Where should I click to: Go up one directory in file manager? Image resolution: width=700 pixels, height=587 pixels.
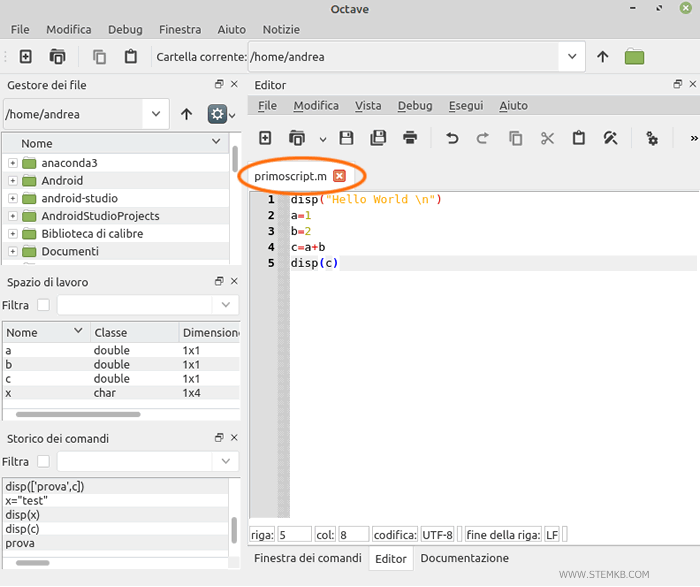[187, 114]
